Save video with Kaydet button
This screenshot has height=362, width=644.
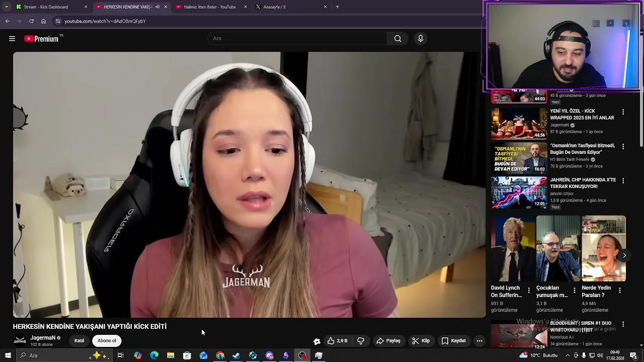[454, 341]
